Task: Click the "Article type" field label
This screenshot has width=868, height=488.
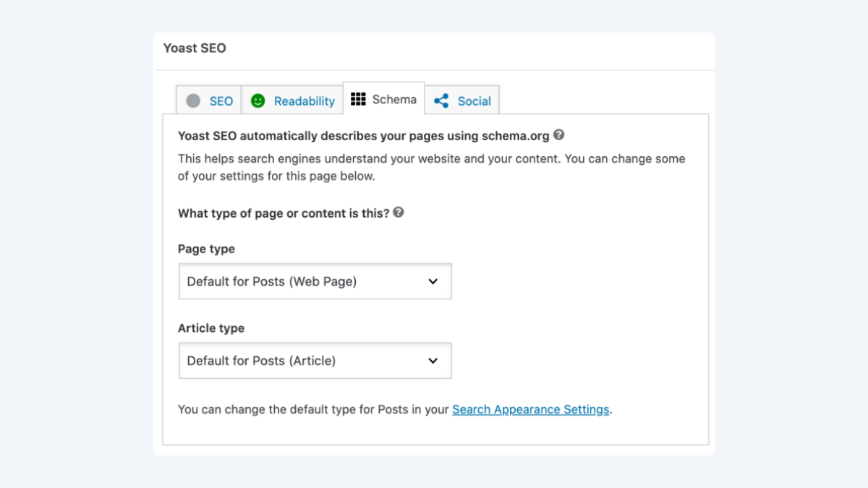Action: [x=211, y=328]
